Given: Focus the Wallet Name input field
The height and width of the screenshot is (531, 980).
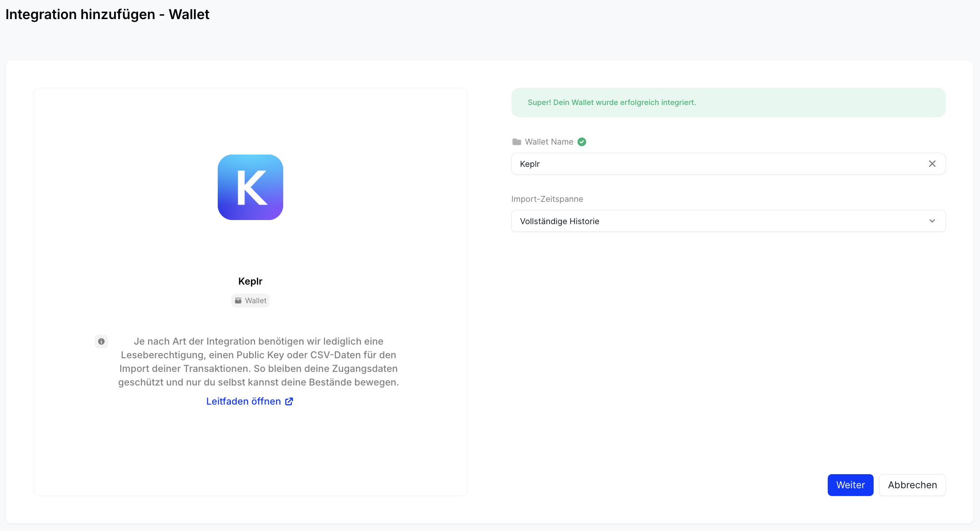Looking at the screenshot, I should pyautogui.click(x=728, y=164).
